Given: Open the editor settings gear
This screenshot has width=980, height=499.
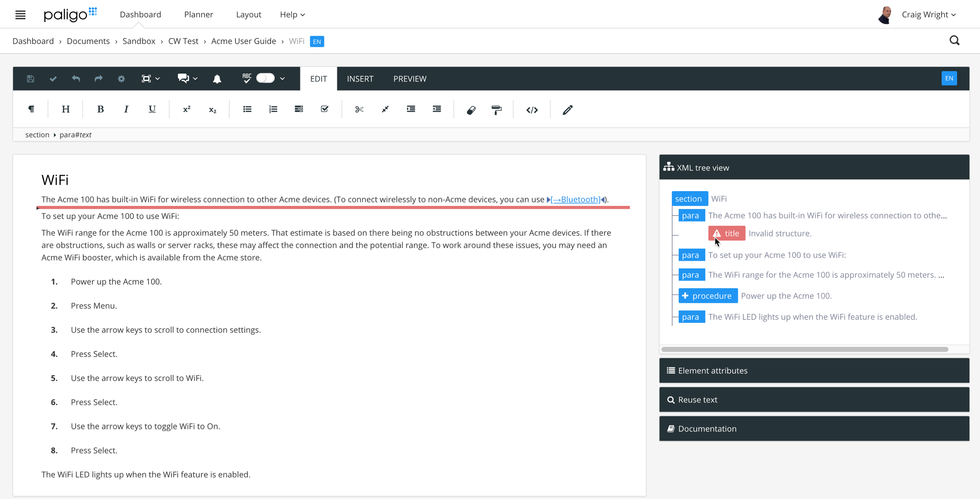Looking at the screenshot, I should pyautogui.click(x=121, y=79).
